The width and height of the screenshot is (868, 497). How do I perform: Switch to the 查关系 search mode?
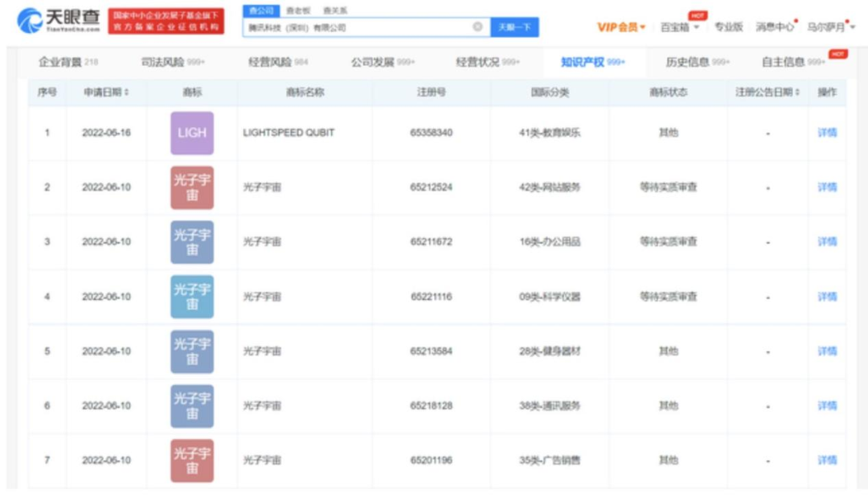pos(335,10)
